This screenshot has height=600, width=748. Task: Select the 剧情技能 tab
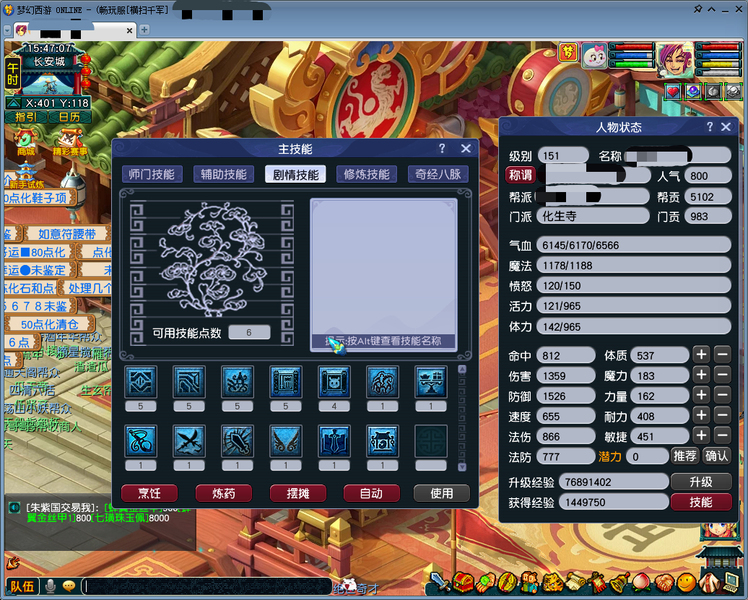[x=296, y=175]
